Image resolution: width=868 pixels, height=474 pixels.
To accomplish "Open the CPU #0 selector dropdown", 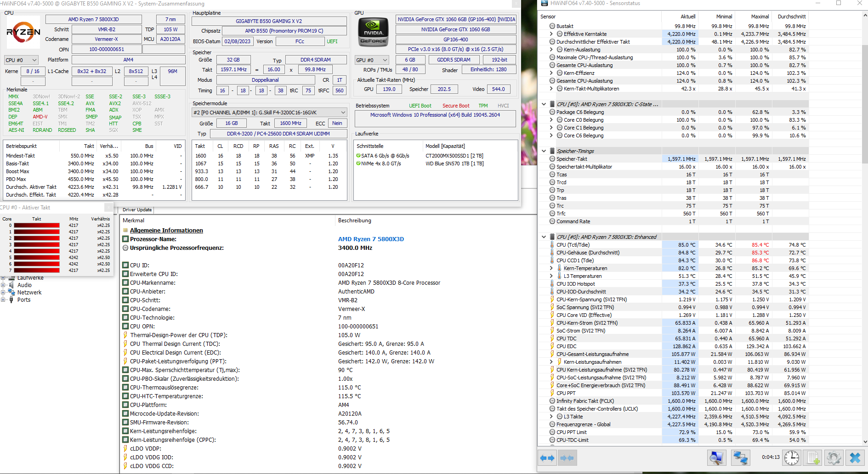I will click(x=22, y=60).
